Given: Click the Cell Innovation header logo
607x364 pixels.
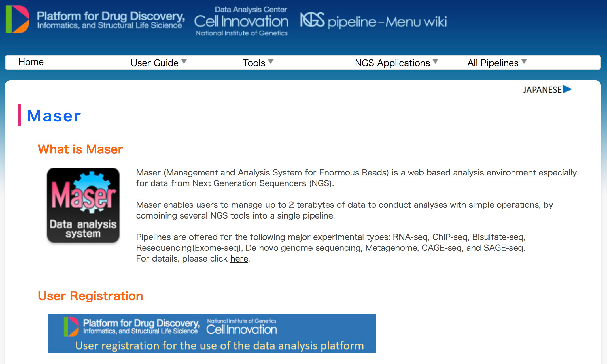Looking at the screenshot, I should 241,22.
